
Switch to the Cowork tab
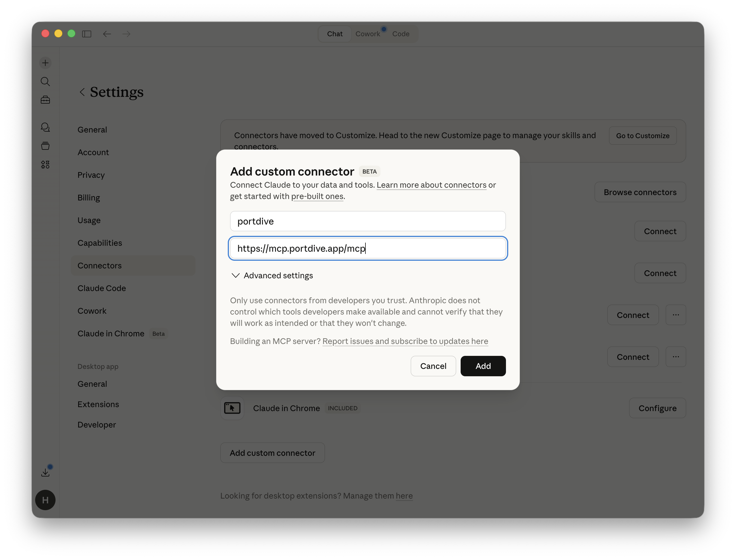point(367,34)
